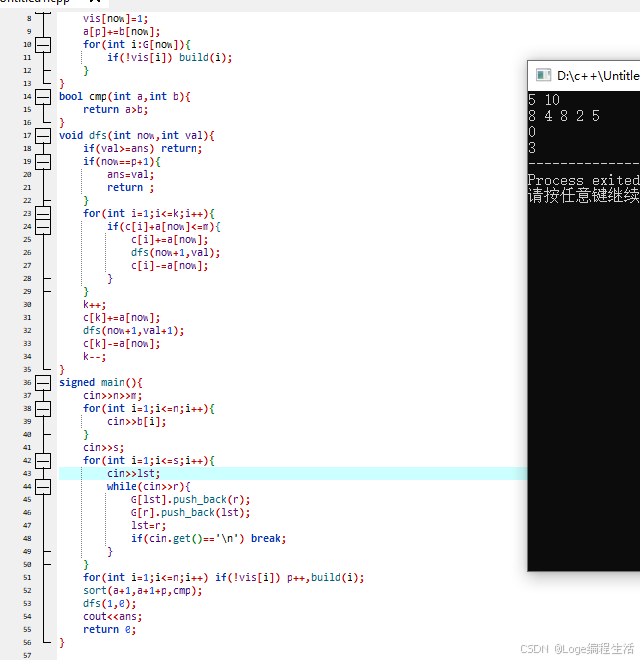Click the line 'G[lst].push_back(r);'
The width and height of the screenshot is (640, 660).
tap(190, 500)
